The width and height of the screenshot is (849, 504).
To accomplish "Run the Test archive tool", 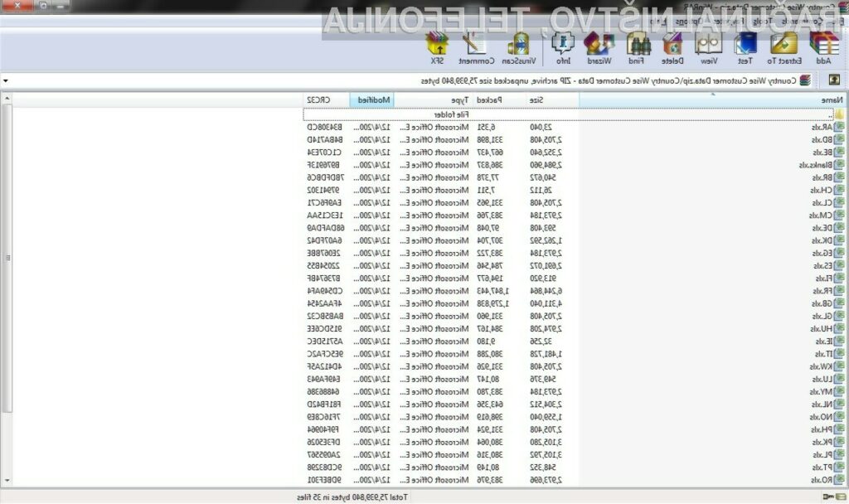I will tap(745, 44).
